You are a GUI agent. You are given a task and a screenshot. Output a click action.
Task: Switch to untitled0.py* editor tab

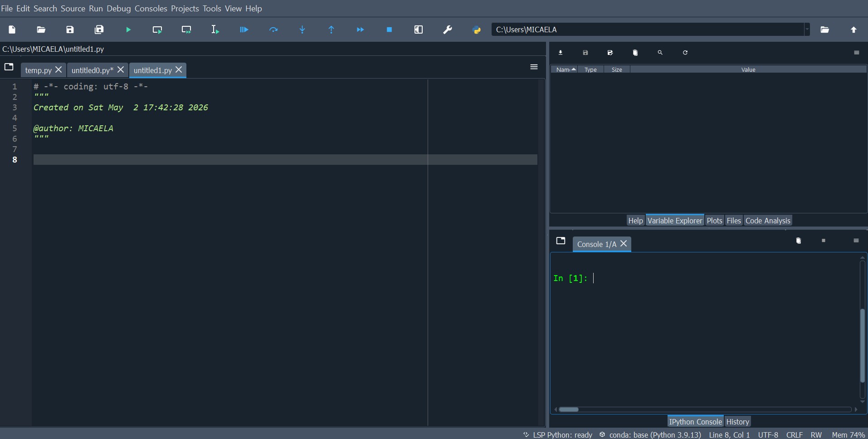point(93,70)
